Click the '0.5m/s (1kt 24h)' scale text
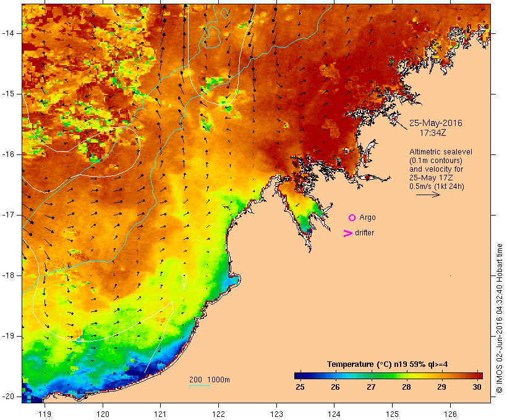Image resolution: width=507 pixels, height=420 pixels. pyautogui.click(x=437, y=187)
